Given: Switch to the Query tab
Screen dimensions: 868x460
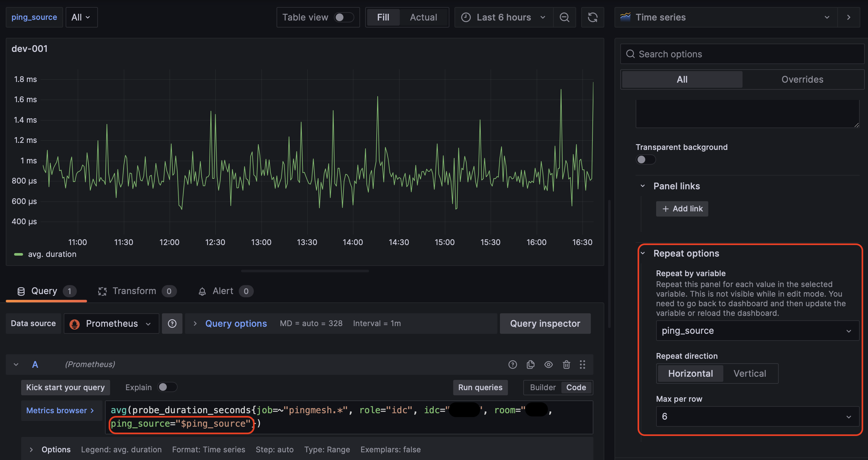Looking at the screenshot, I should 46,292.
